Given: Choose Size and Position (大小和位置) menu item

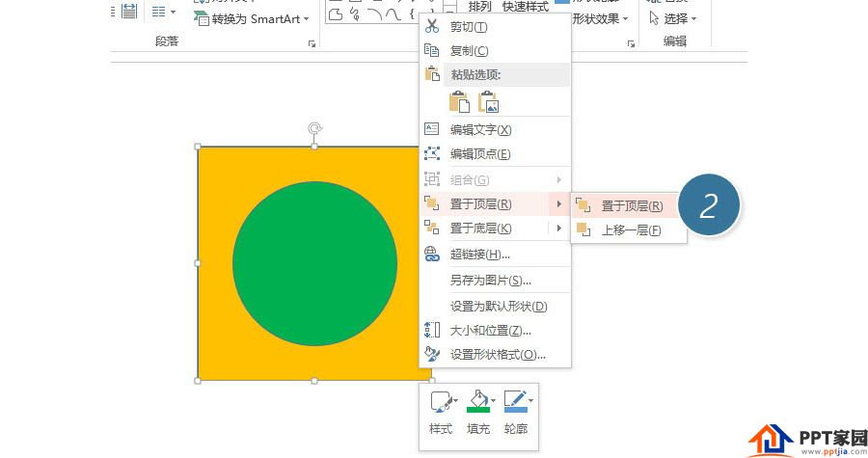Looking at the screenshot, I should pyautogui.click(x=495, y=330).
